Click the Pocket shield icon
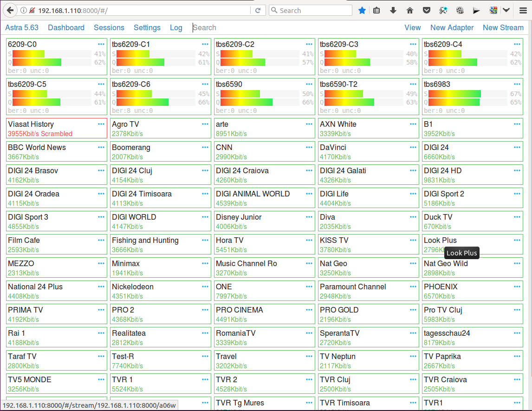This screenshot has height=411, width=532. pyautogui.click(x=427, y=10)
